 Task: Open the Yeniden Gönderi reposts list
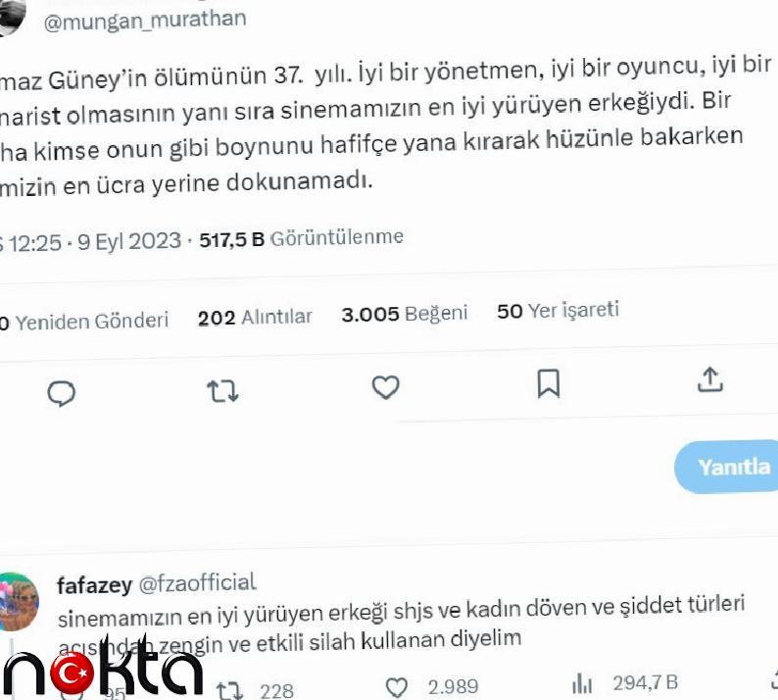tap(84, 322)
